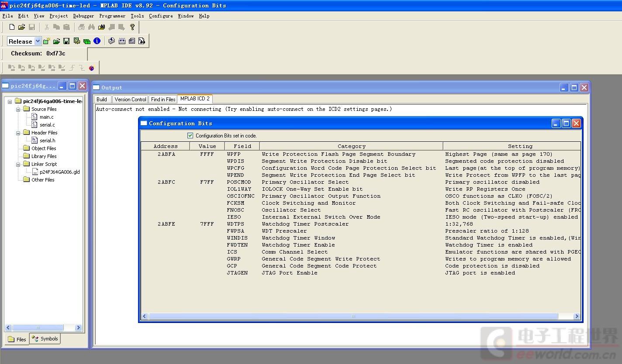Open build options icon beside green floppy
This screenshot has width=622, height=364.
(77, 41)
